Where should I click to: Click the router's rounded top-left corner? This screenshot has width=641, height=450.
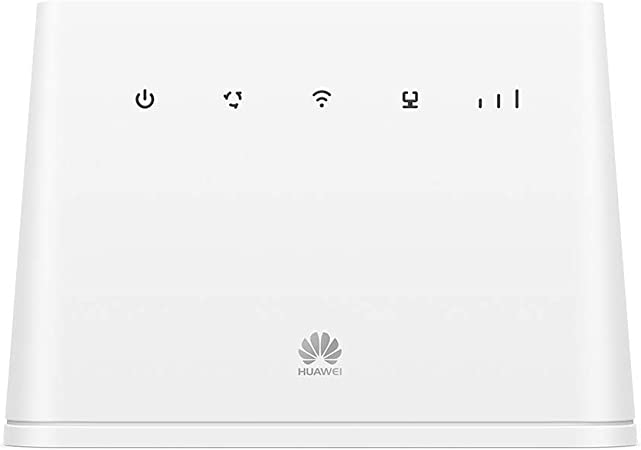(43, 9)
